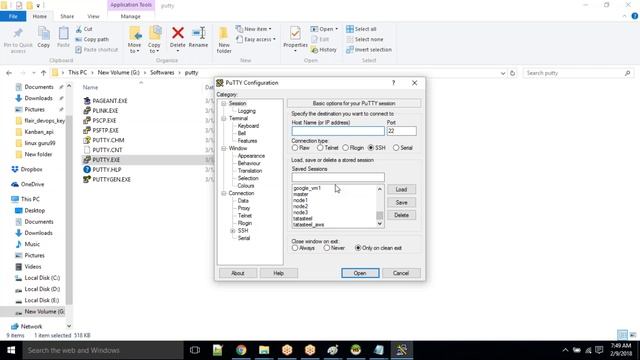Click the Help button in PuTTY

[x=278, y=273]
